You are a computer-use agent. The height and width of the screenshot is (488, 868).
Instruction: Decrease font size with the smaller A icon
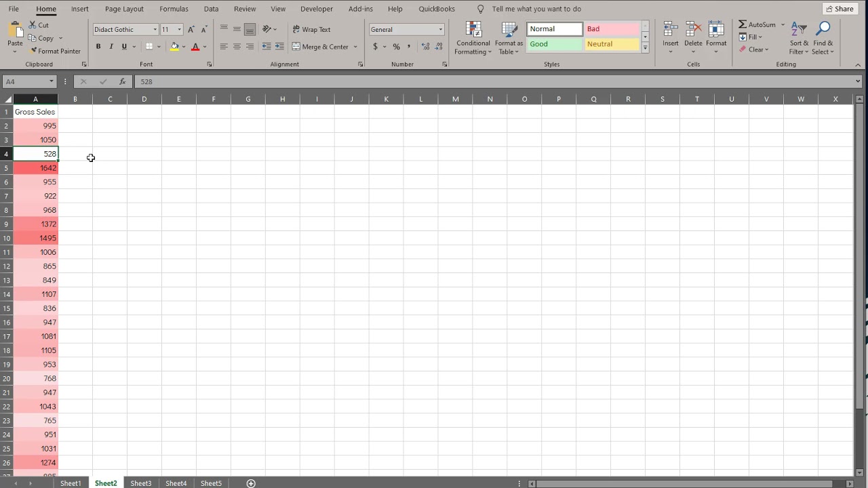coord(203,29)
